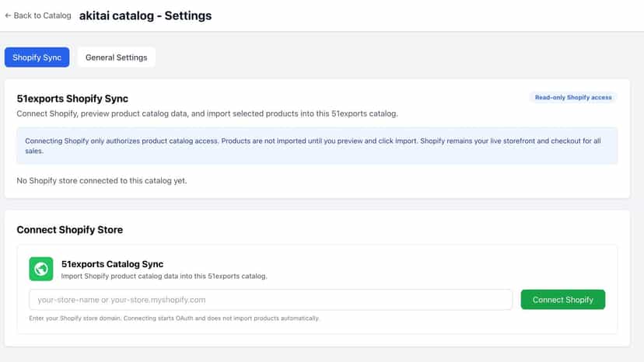Go back via Back to Catalog link
The height and width of the screenshot is (362, 644).
pos(38,16)
